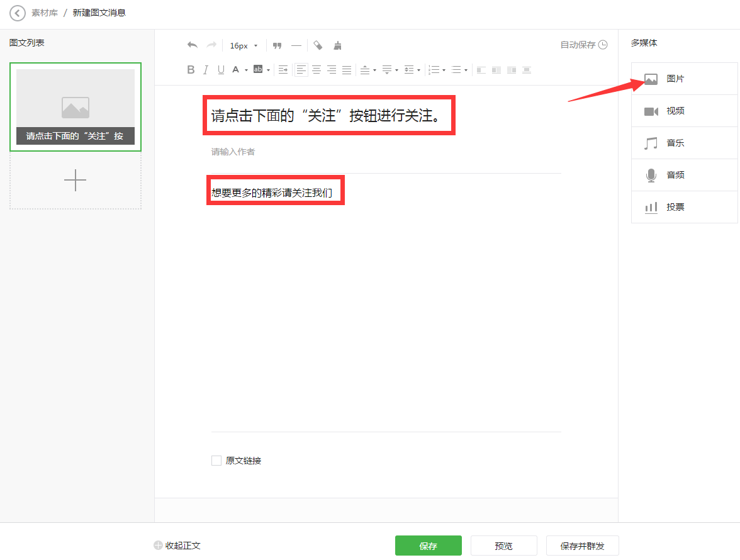Center-align the paragraph text

[317, 70]
